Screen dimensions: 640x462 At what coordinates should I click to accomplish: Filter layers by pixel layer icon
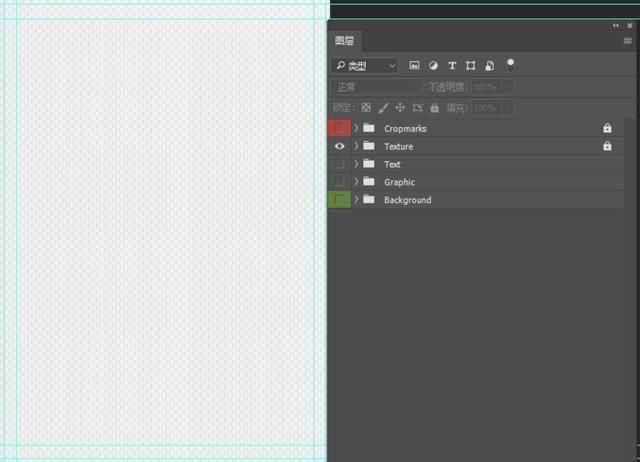tap(414, 66)
